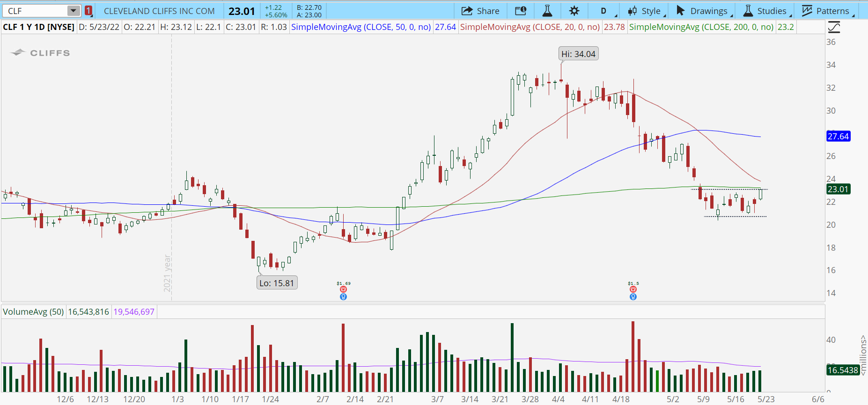Image resolution: width=868 pixels, height=405 pixels.
Task: Click the flask icon next to the gear
Action: pos(547,11)
